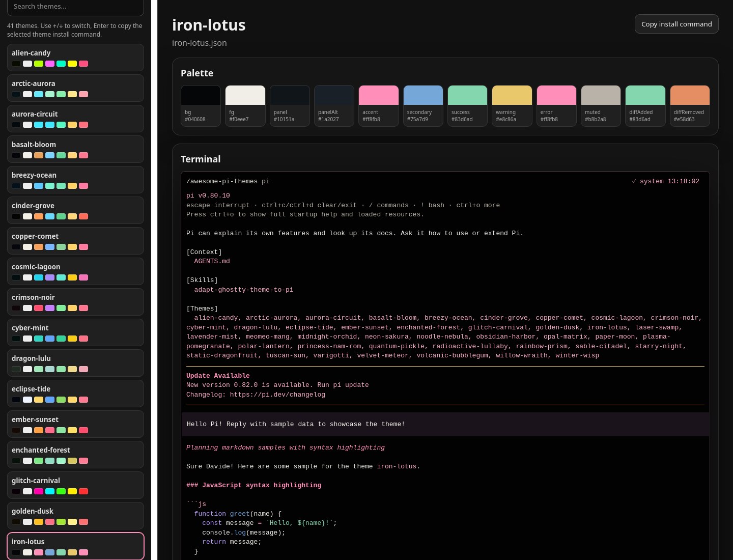
Task: Switch to the aurora-circuit theme
Action: [x=75, y=119]
